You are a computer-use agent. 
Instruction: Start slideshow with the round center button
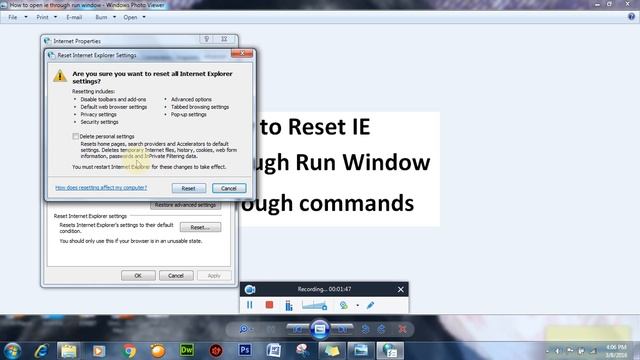(x=320, y=329)
